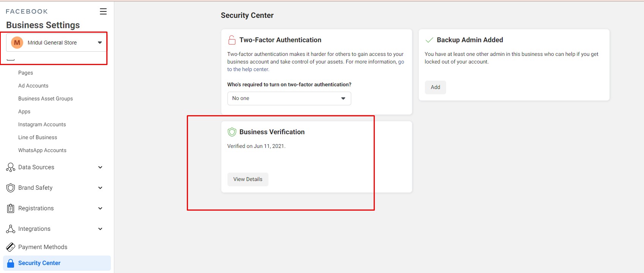Click the Business Verification shield icon
Image resolution: width=644 pixels, height=273 pixels.
232,132
